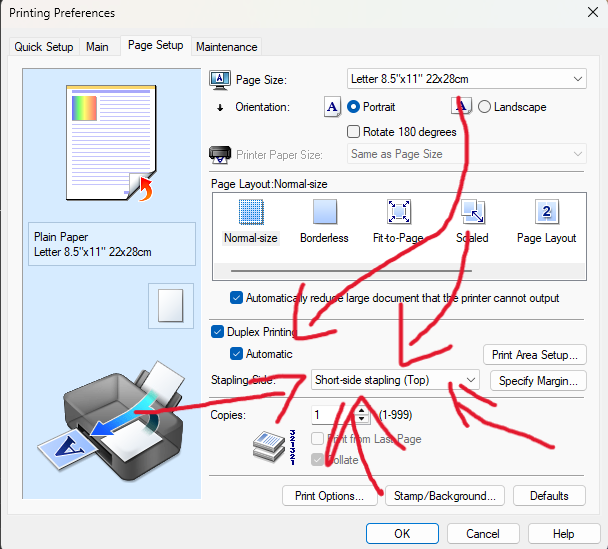
Task: Select the Page Layout icon
Action: tap(546, 212)
